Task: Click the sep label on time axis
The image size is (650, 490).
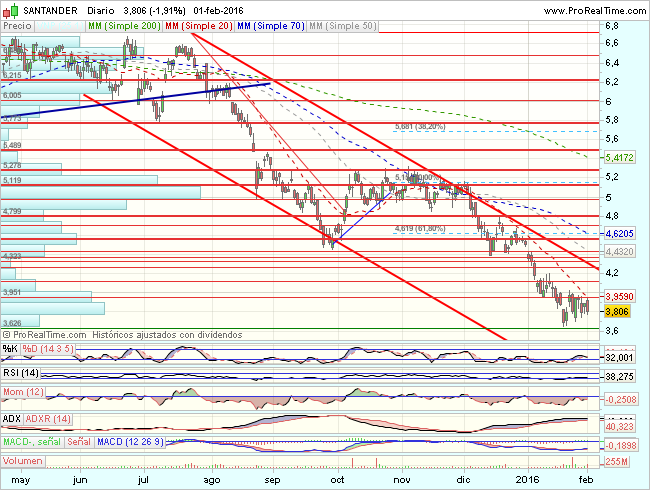Action: (x=272, y=480)
